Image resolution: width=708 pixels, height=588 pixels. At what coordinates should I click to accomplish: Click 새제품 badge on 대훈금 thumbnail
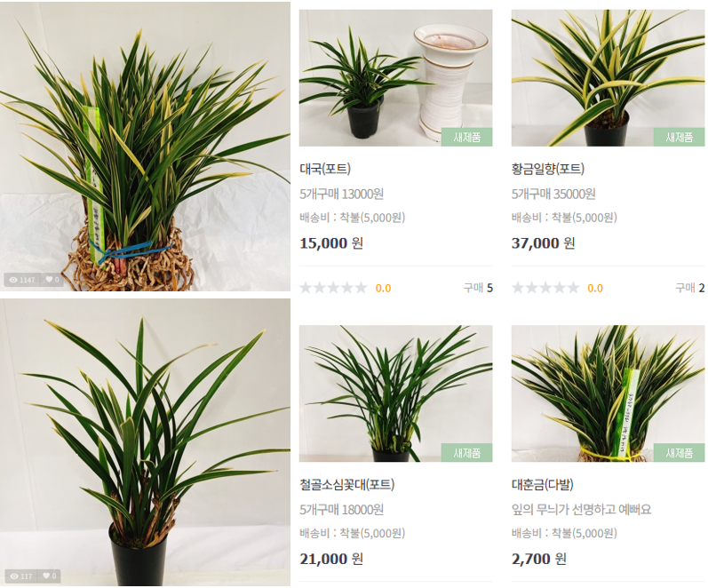[x=679, y=452]
